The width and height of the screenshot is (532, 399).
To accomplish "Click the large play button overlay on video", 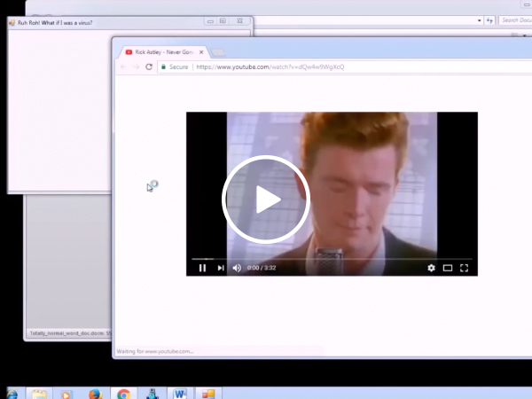I will click(265, 199).
